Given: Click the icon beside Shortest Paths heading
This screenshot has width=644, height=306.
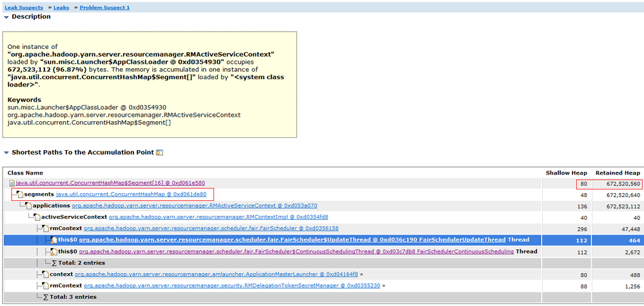Looking at the screenshot, I should click(x=160, y=153).
